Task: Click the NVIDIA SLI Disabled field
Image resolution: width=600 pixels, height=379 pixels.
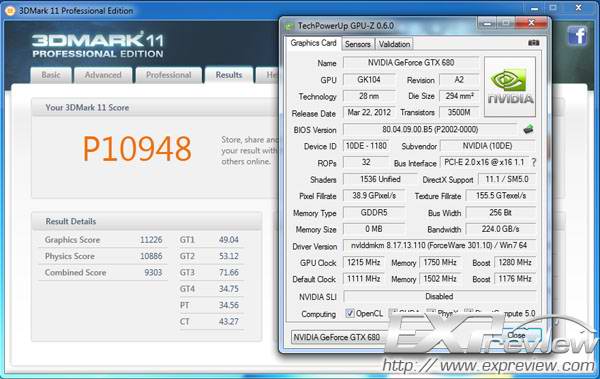Action: point(439,296)
